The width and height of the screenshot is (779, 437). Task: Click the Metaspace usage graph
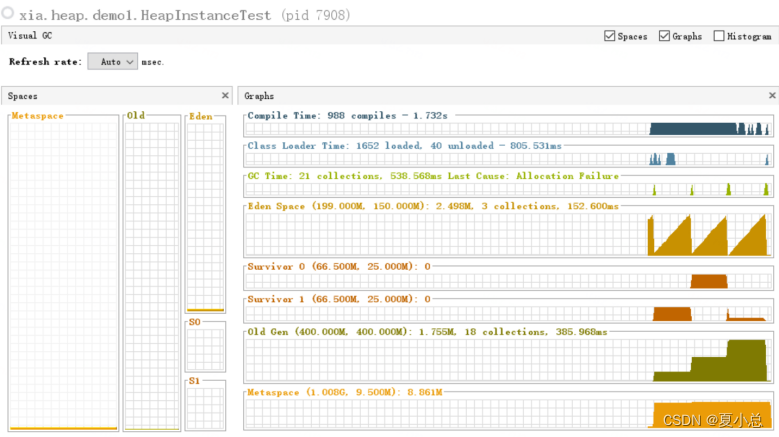(x=508, y=413)
